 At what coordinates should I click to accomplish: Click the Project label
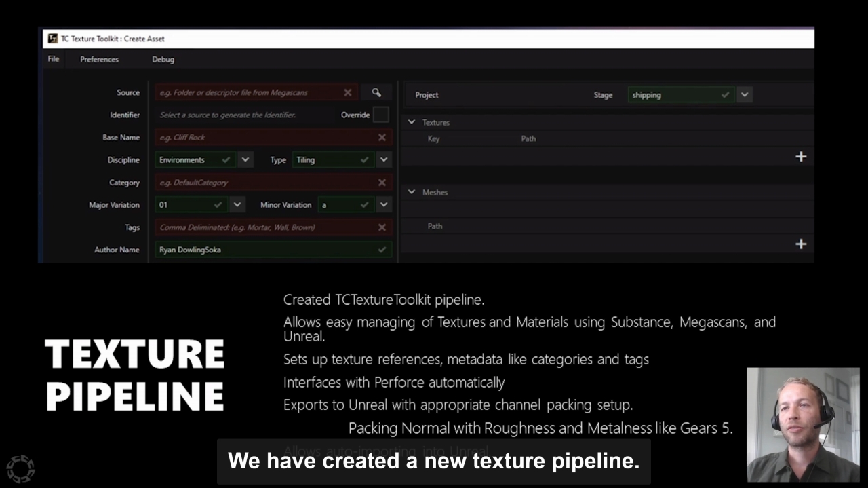point(427,95)
